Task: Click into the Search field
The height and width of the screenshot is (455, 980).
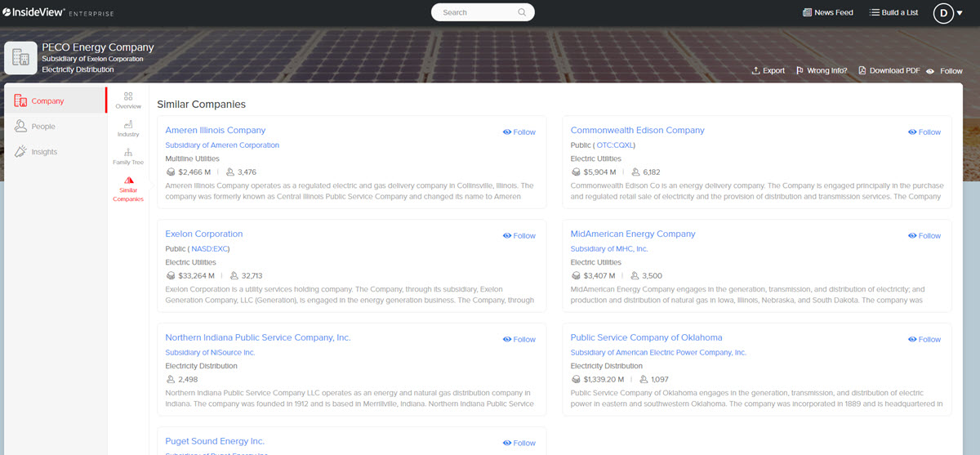Action: pos(474,12)
